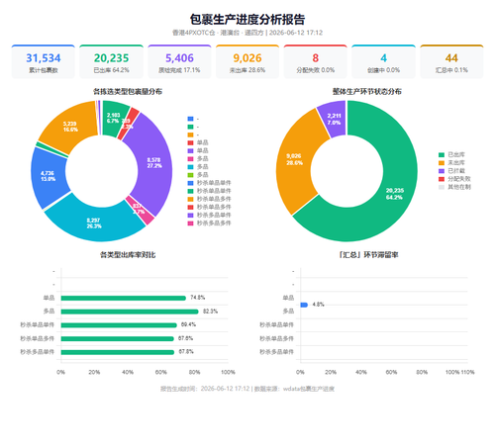Toggle the green dash legend entry

pyautogui.click(x=193, y=127)
